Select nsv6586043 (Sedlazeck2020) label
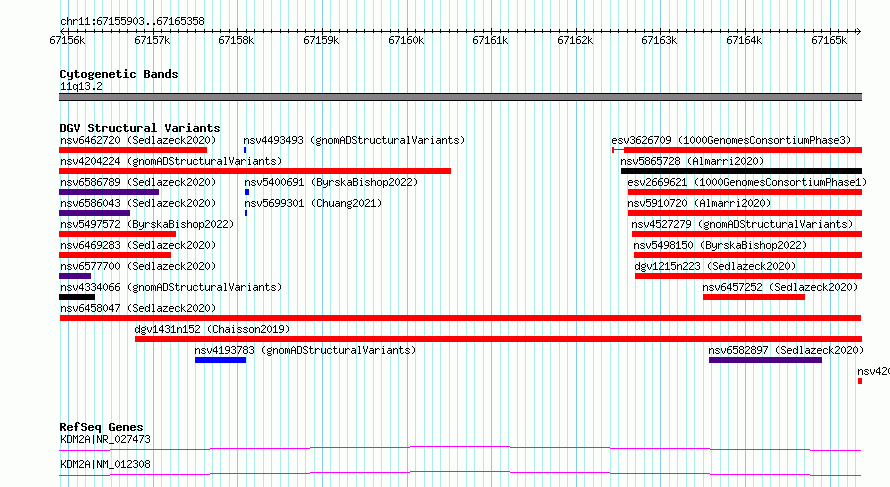The width and height of the screenshot is (890, 487). [x=138, y=203]
